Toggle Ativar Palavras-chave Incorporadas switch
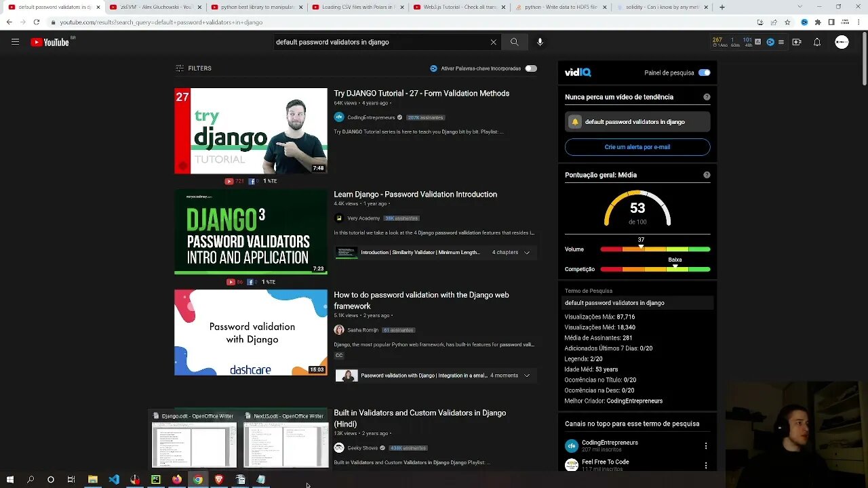Viewport: 868px width, 488px height. tap(531, 68)
